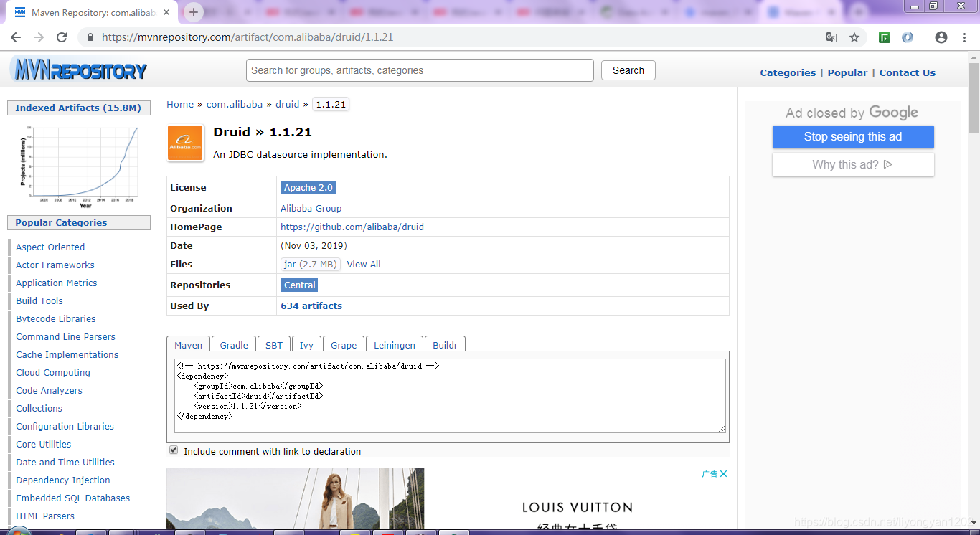The width and height of the screenshot is (980, 535).
Task: Download the jar (2.7 MB) file
Action: pos(311,264)
